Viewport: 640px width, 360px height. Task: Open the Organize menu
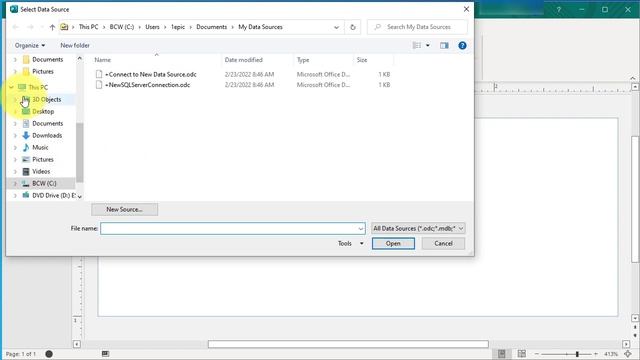[30, 45]
